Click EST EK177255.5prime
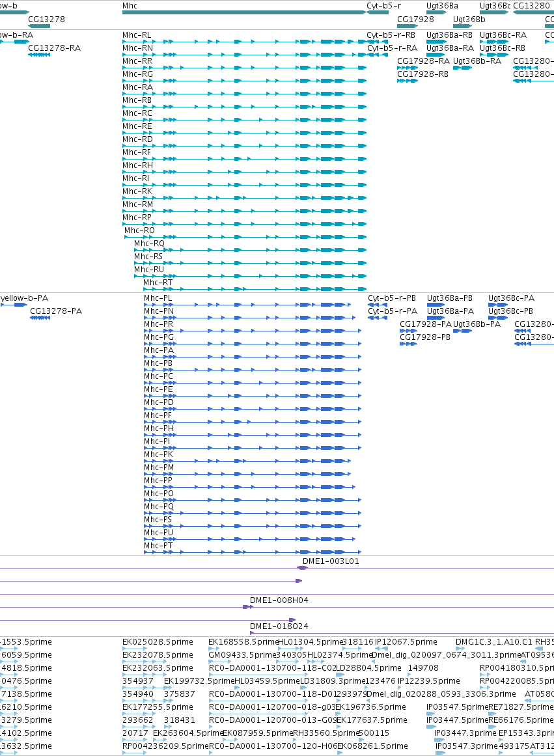The width and height of the screenshot is (554, 756). (158, 707)
